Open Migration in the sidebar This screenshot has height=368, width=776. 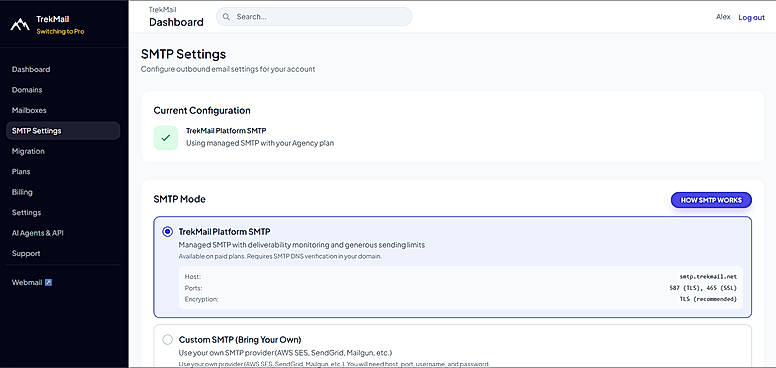point(28,151)
